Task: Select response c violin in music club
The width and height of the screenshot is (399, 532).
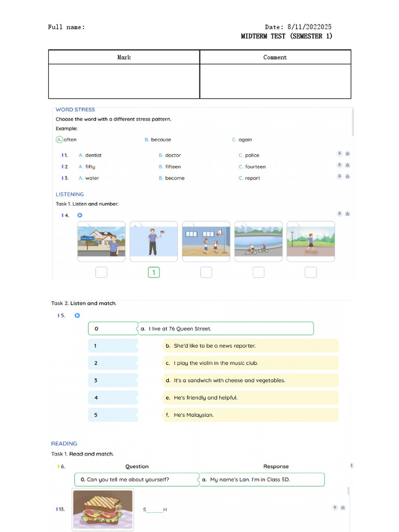Action: [x=251, y=363]
